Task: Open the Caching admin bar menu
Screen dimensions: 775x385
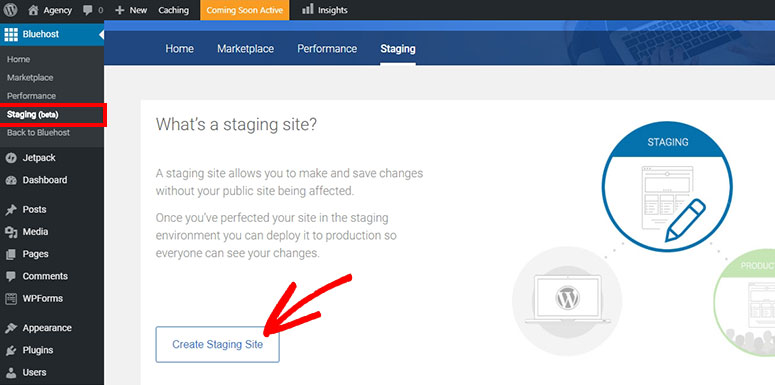Action: [173, 10]
